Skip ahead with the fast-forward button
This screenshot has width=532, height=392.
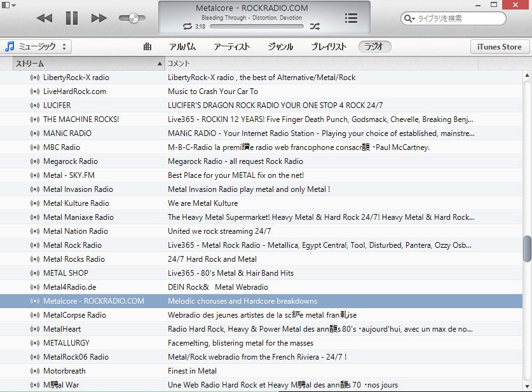click(x=99, y=18)
